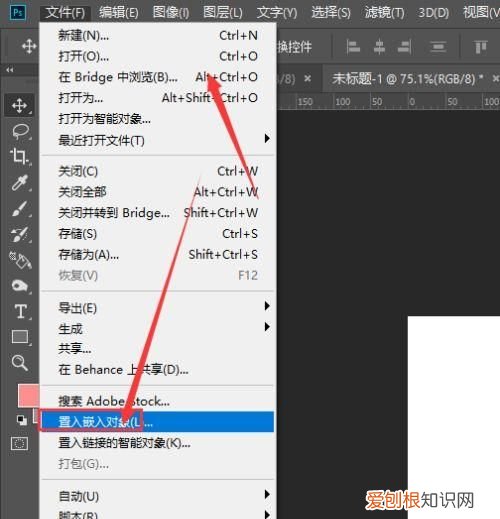Select the Brush tool
Screen dimensions: 500x519
pyautogui.click(x=20, y=209)
